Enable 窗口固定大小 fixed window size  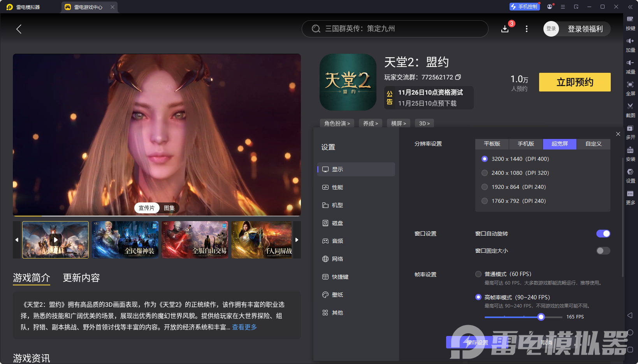603,251
